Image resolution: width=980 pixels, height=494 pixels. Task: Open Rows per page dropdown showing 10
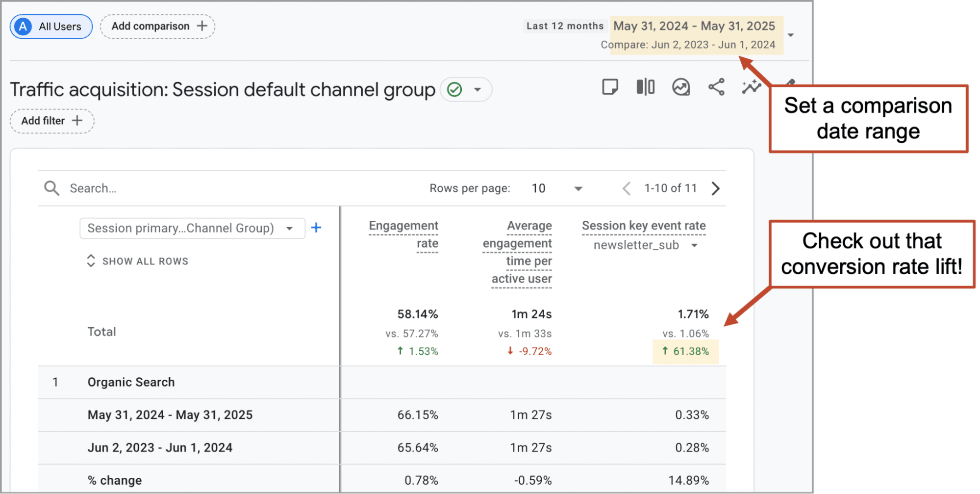[557, 188]
